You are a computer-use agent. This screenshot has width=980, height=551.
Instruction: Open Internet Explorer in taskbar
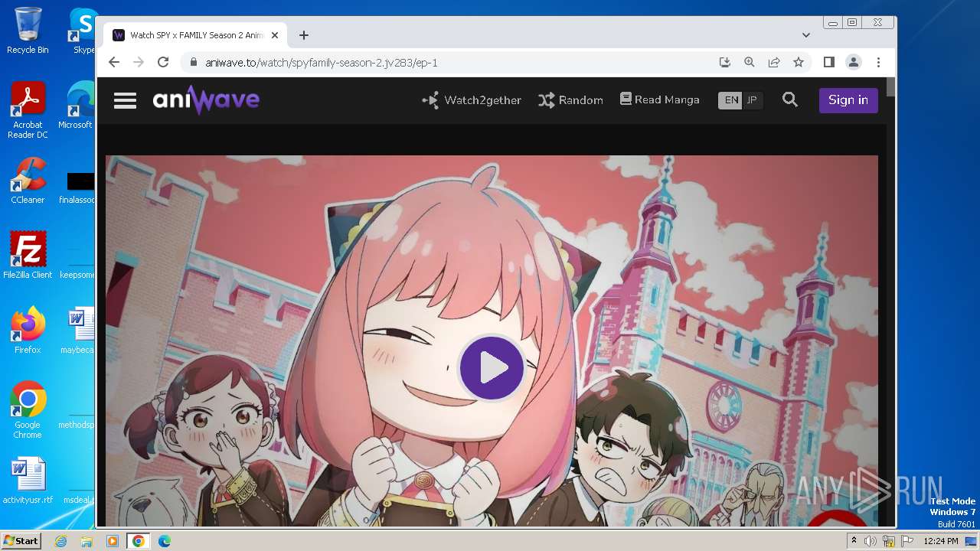(61, 541)
